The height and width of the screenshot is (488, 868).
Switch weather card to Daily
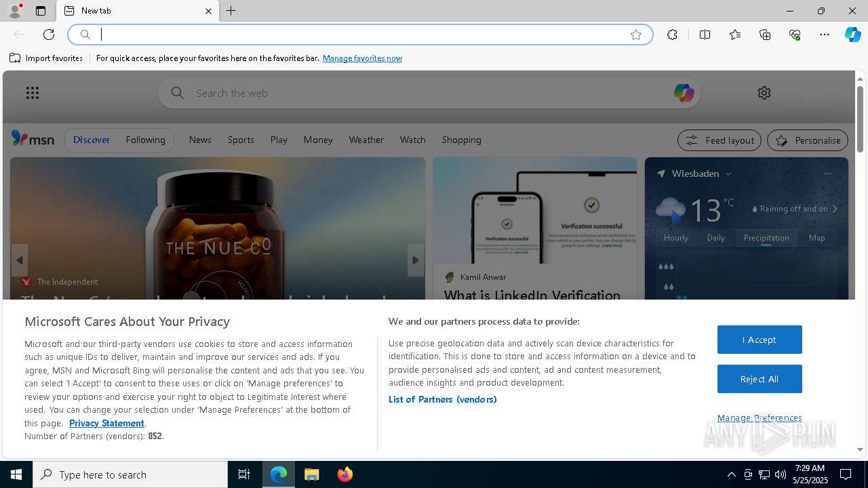coord(716,238)
